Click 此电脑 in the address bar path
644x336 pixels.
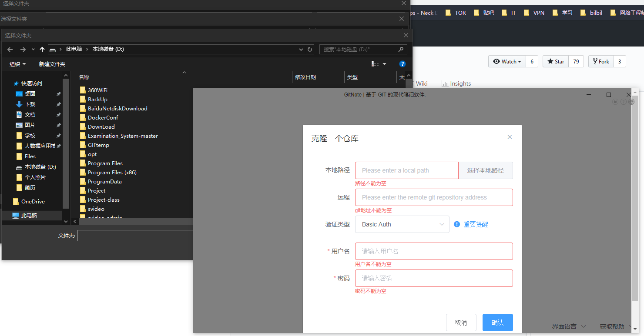tap(74, 49)
